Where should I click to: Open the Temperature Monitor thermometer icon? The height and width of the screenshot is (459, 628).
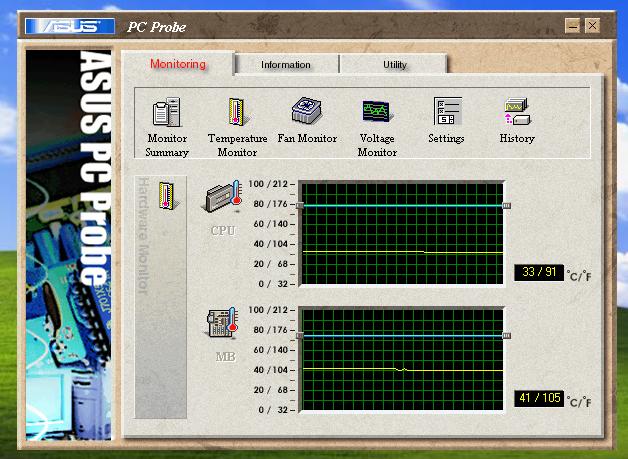point(238,112)
